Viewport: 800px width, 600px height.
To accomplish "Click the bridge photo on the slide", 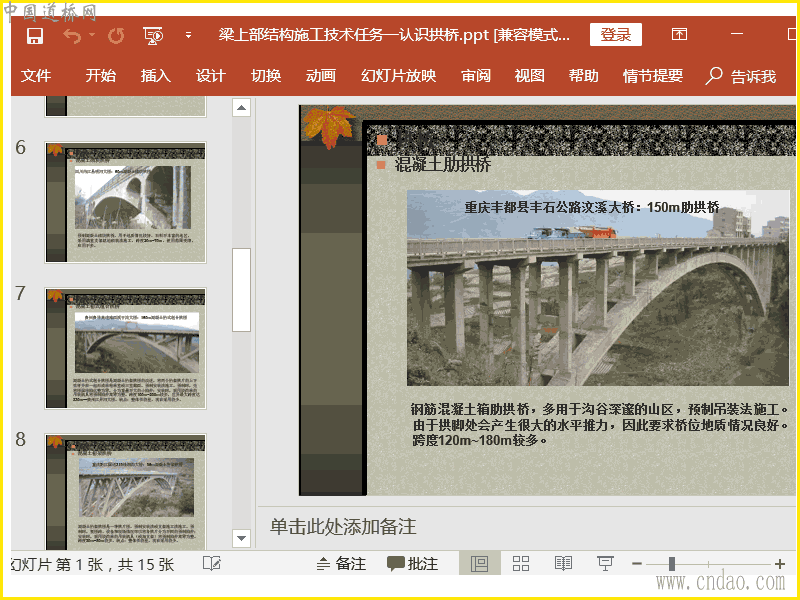I will [x=598, y=288].
